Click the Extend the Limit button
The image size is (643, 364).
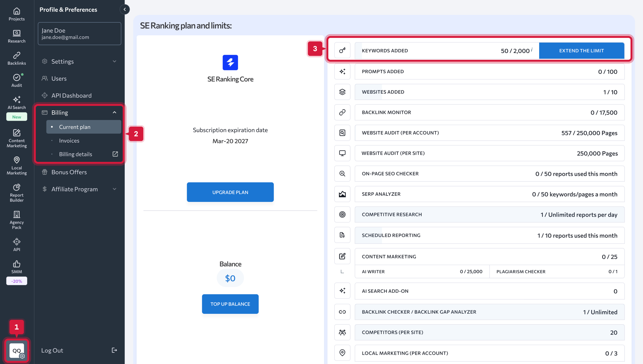click(x=581, y=51)
